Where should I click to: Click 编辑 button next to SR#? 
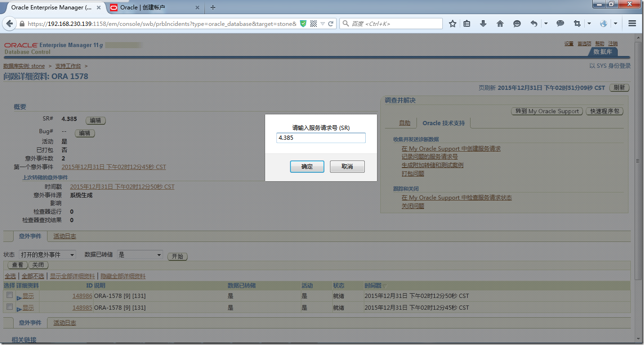tap(95, 120)
